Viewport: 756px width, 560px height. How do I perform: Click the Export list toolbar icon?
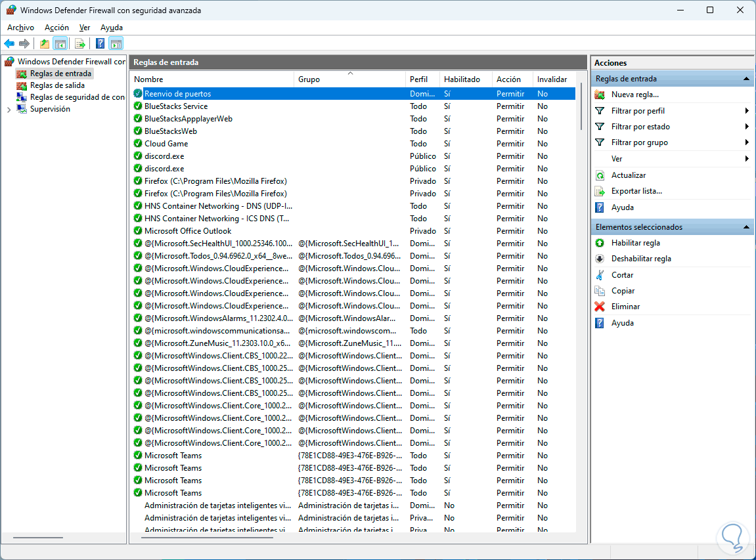point(80,44)
